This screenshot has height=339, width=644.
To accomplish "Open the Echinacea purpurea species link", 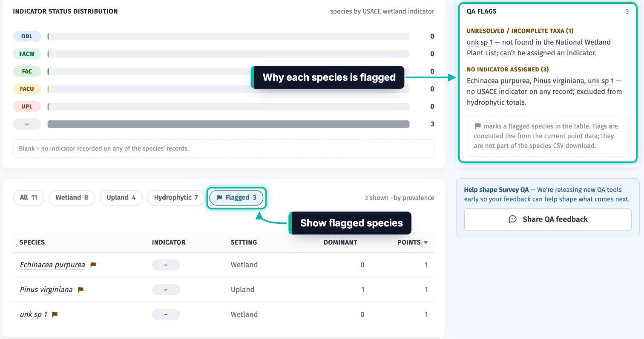I will tap(52, 265).
